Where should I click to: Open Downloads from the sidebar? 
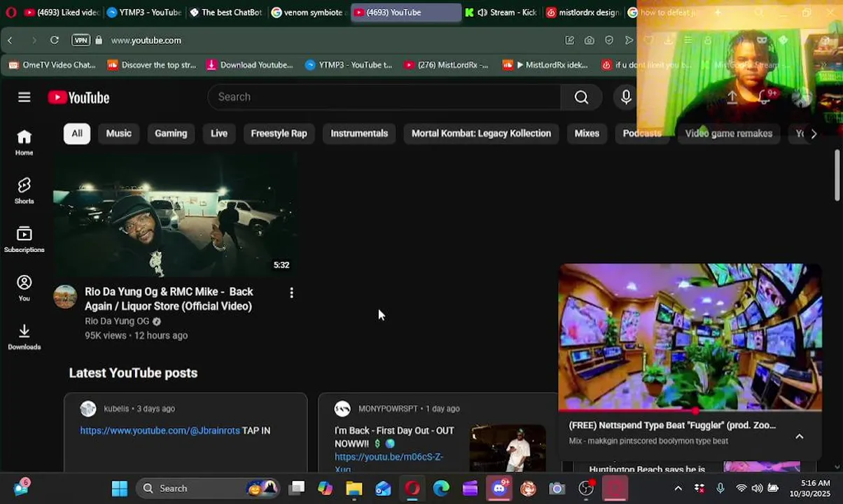(25, 337)
